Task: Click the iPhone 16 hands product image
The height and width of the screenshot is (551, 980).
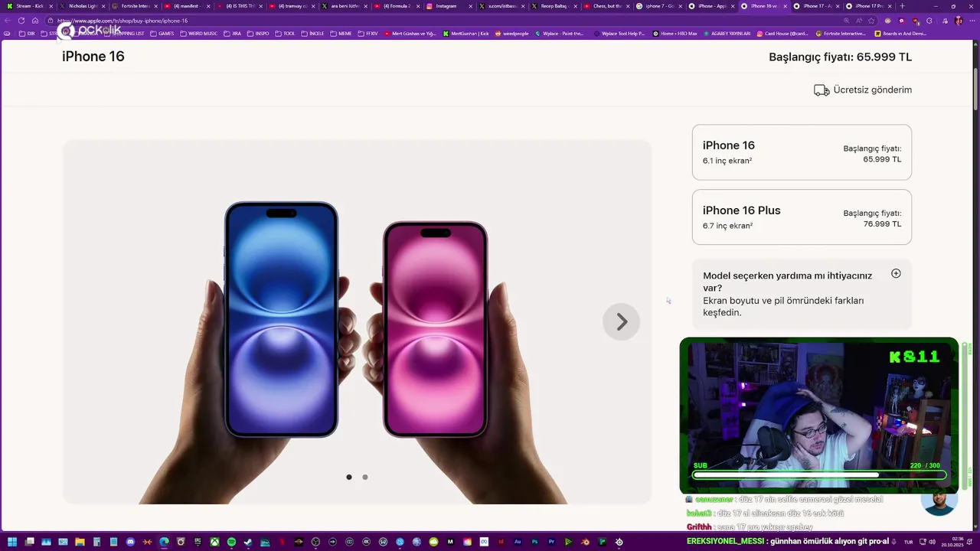Action: [x=357, y=322]
